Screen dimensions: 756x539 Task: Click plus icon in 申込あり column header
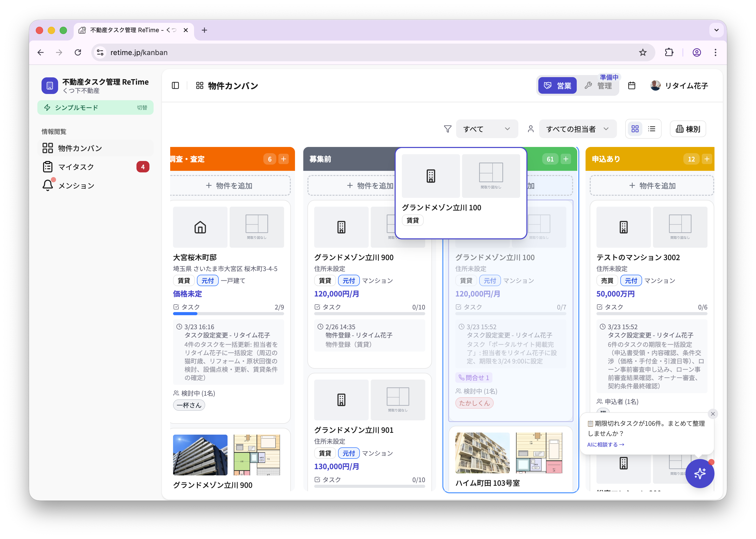tap(707, 159)
